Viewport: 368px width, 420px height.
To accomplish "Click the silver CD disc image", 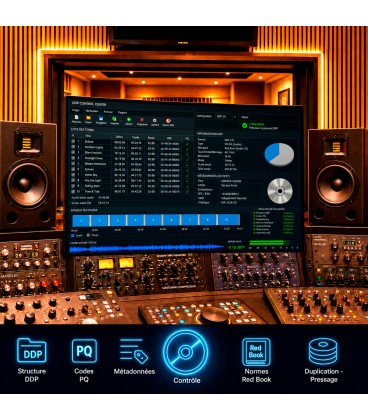I will pos(280,191).
